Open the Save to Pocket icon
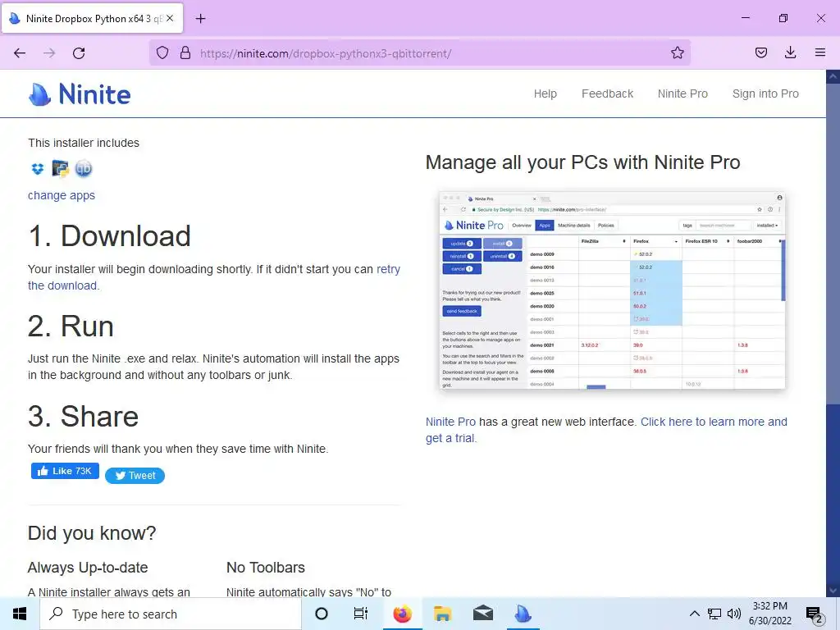840x630 pixels. [x=760, y=52]
